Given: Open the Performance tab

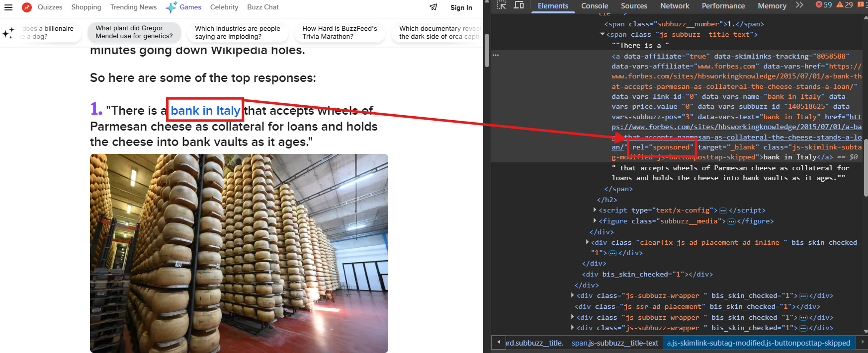Looking at the screenshot, I should coord(723,6).
